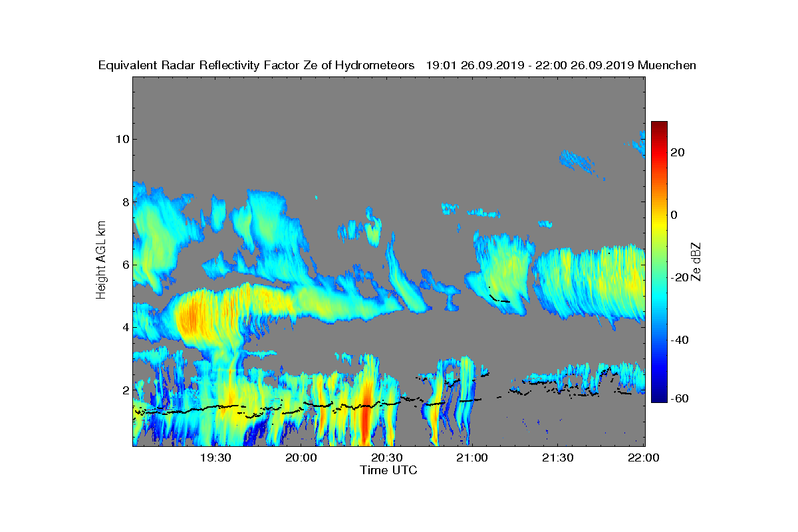
Task: Click the colorbar value -20
Action: (680, 277)
